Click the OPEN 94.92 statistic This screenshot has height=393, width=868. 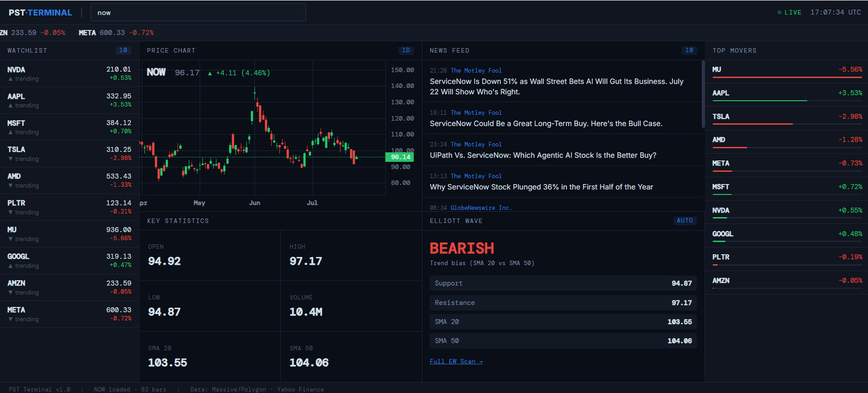pos(210,256)
